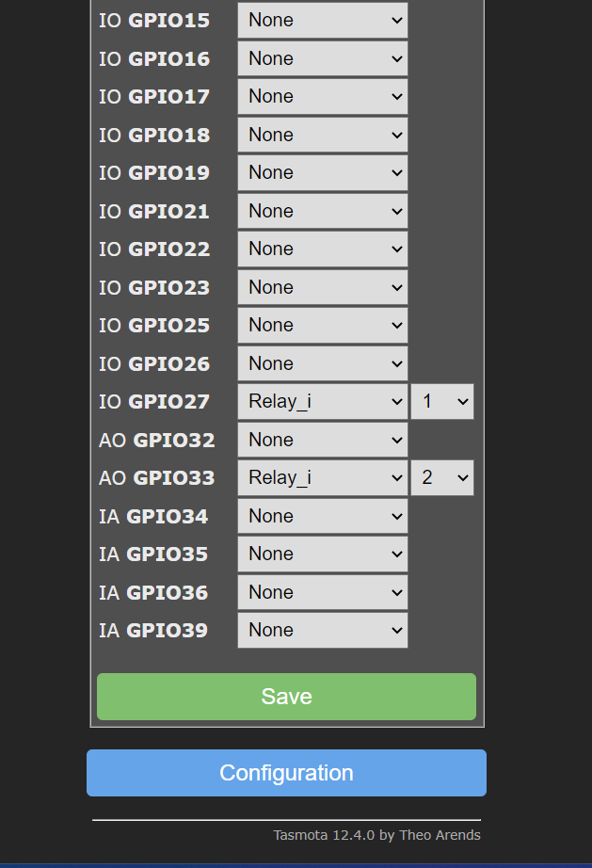Open the GPIO39 function selector
Image resolution: width=592 pixels, height=868 pixels.
point(322,630)
